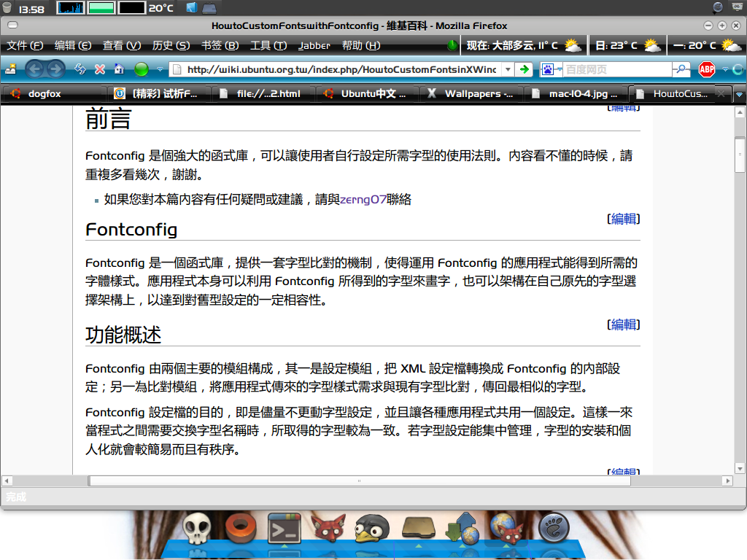Click 編輯 link for the Fontconfig section

[x=624, y=219]
